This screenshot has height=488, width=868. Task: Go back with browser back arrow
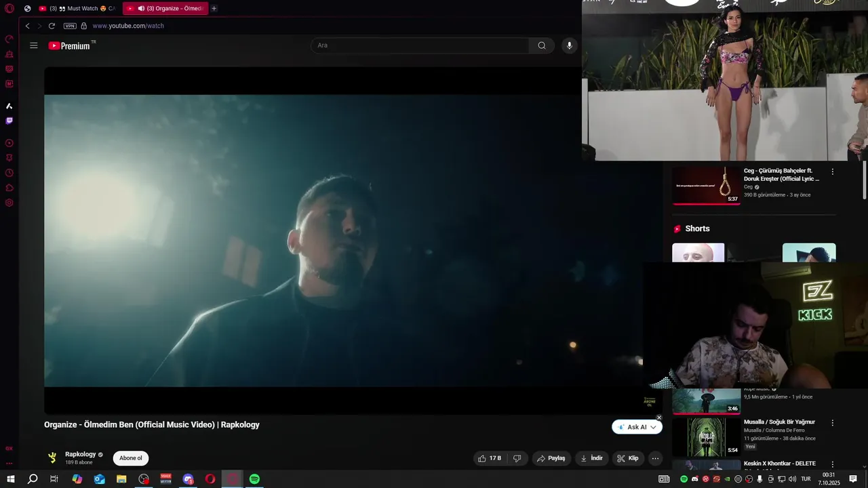27,26
